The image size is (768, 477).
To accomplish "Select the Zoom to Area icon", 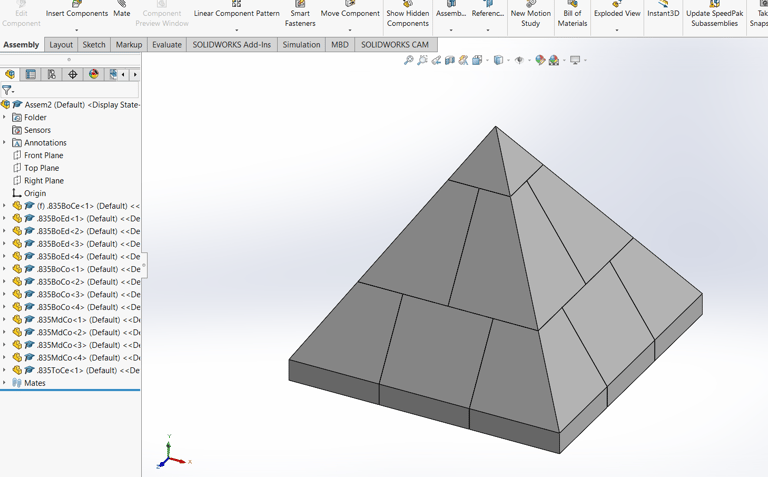I will coord(422,60).
